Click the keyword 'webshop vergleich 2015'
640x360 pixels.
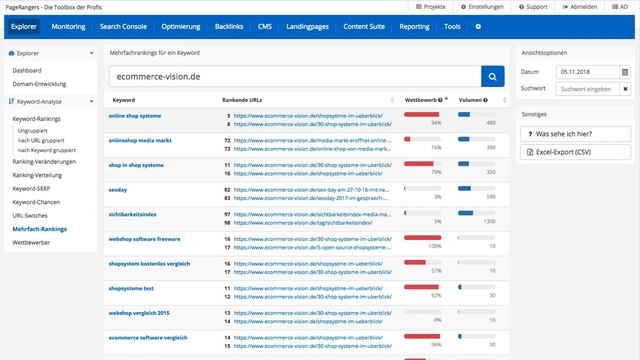click(x=139, y=313)
